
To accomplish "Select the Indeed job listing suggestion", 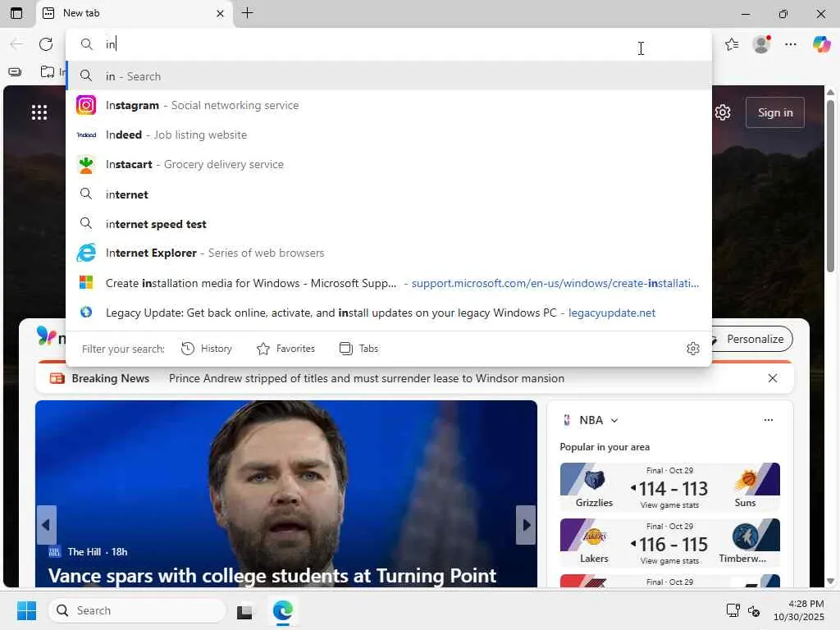I will tap(389, 135).
